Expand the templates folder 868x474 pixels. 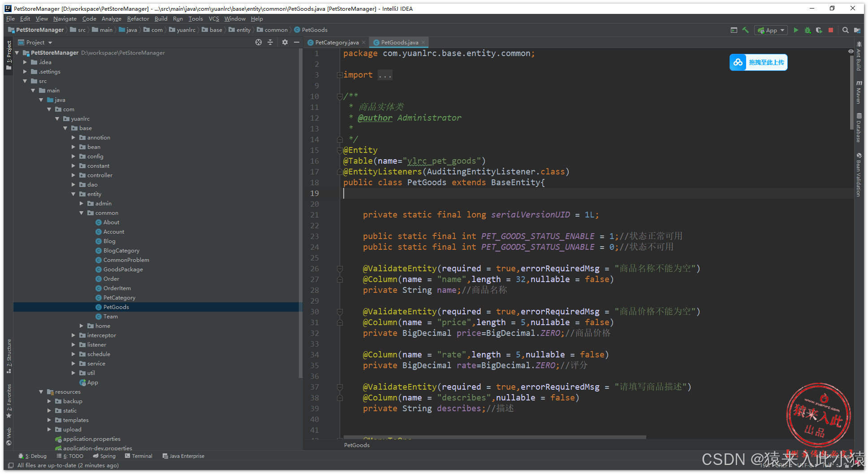[49, 420]
